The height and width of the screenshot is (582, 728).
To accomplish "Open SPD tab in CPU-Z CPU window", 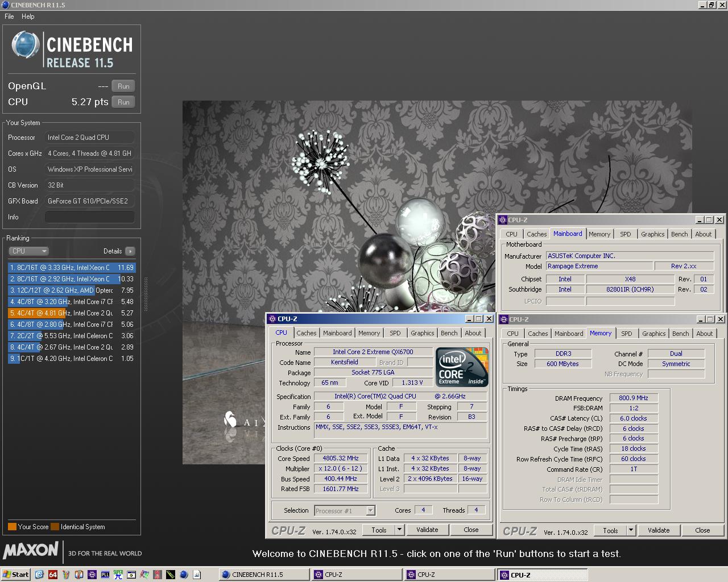I will click(x=395, y=334).
